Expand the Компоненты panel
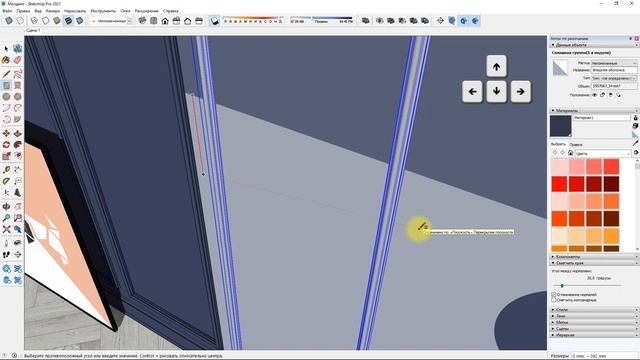Viewport: 640px width, 360px height. (594, 257)
